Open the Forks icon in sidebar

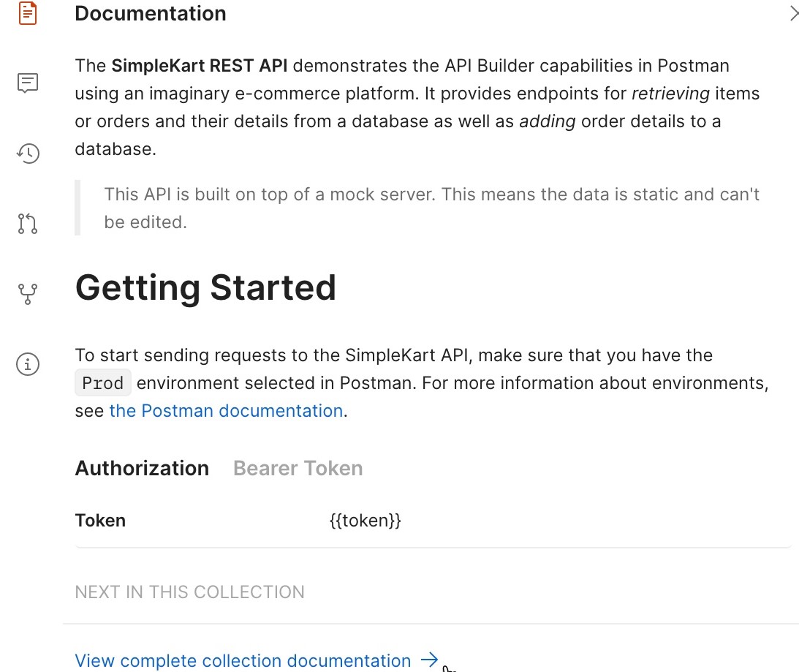pyautogui.click(x=28, y=294)
